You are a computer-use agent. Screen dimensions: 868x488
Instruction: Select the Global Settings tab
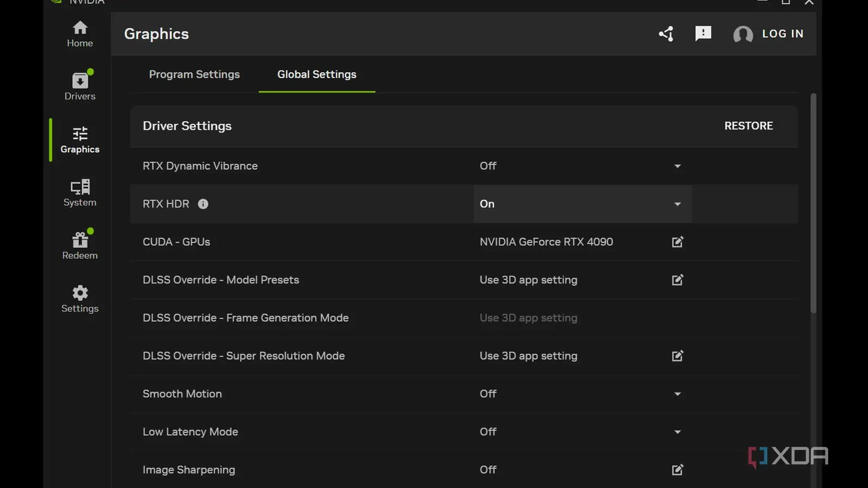pos(317,74)
